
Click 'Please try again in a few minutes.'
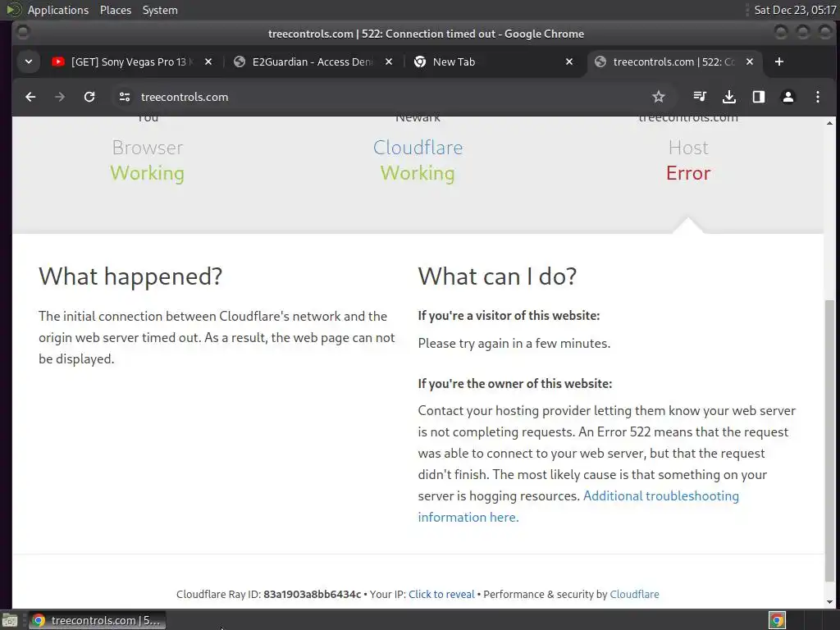(x=514, y=344)
